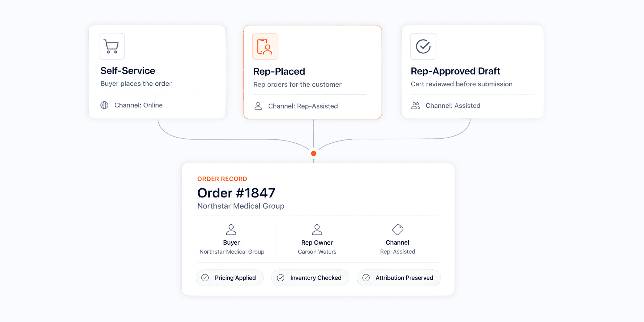Click the ORDER RECORD orange label
Screen dimensions: 644x322
coord(222,179)
